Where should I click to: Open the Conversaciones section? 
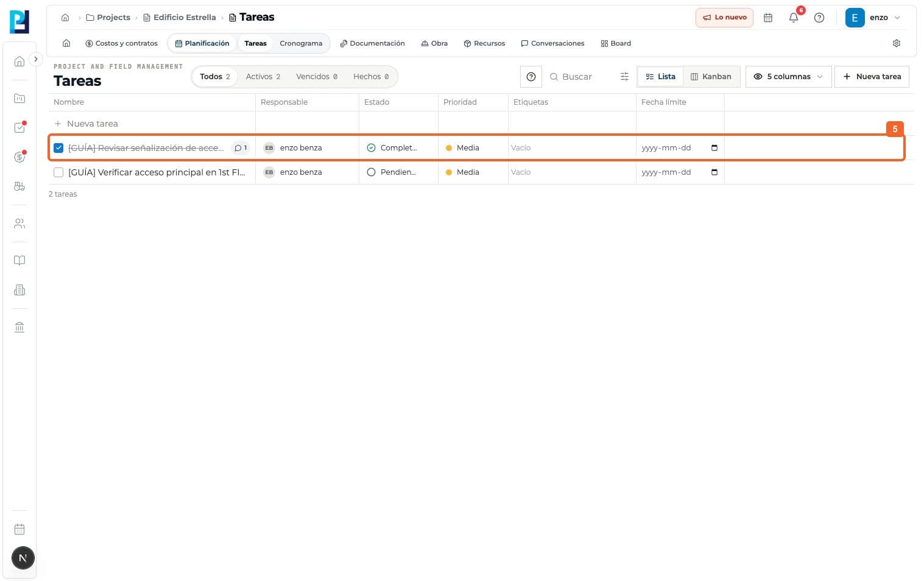552,43
